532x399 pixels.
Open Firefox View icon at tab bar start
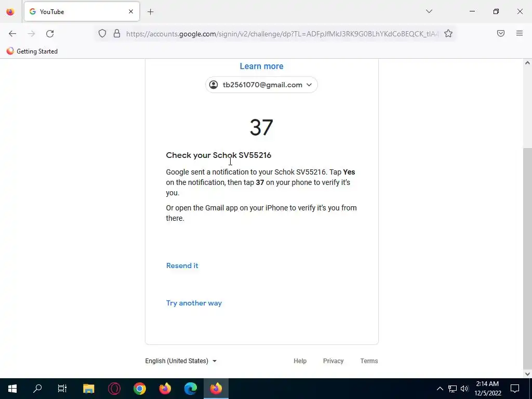coord(10,12)
